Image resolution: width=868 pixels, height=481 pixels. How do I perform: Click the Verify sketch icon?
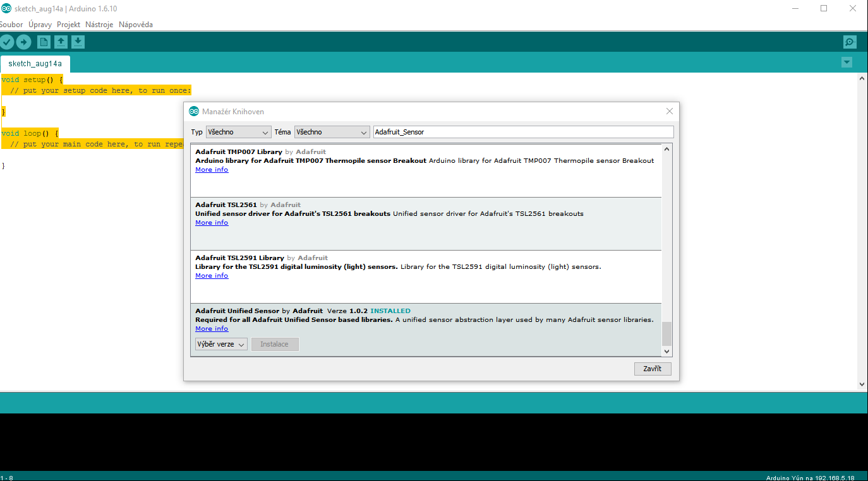(x=7, y=42)
